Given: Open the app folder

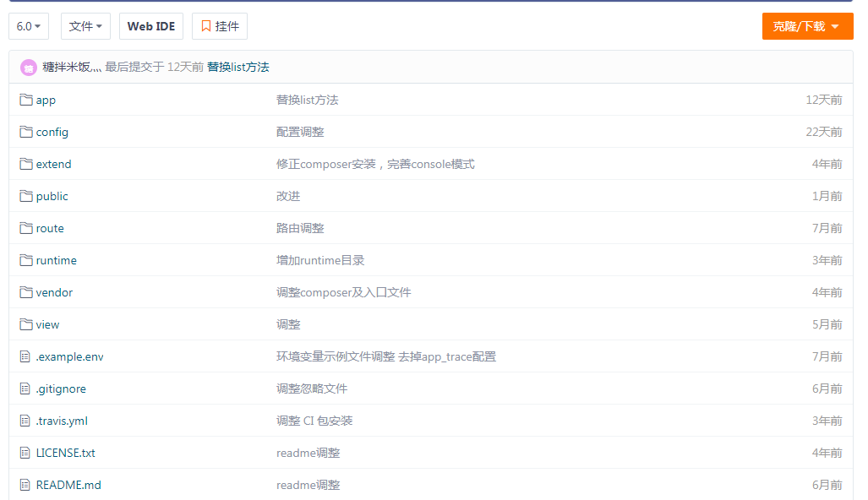Looking at the screenshot, I should [46, 101].
